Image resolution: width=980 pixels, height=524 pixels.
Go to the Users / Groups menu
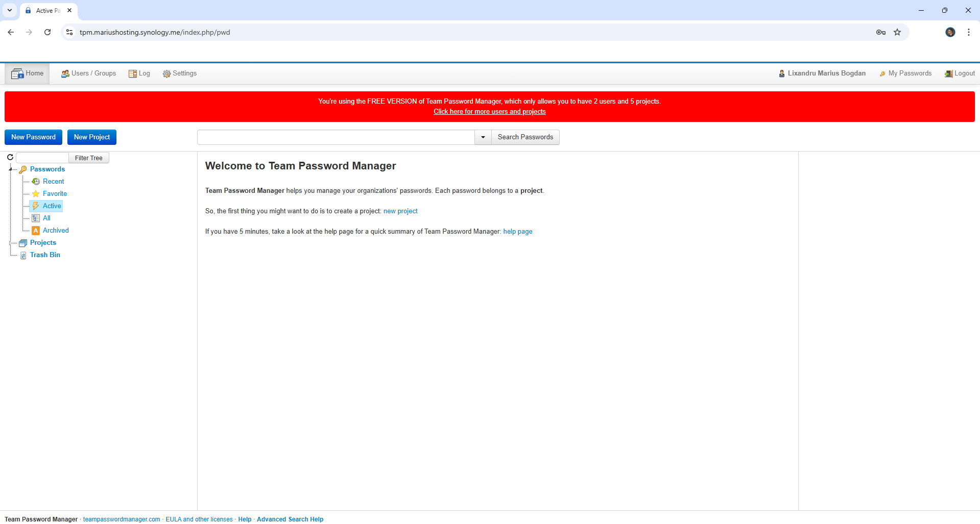pyautogui.click(x=88, y=73)
